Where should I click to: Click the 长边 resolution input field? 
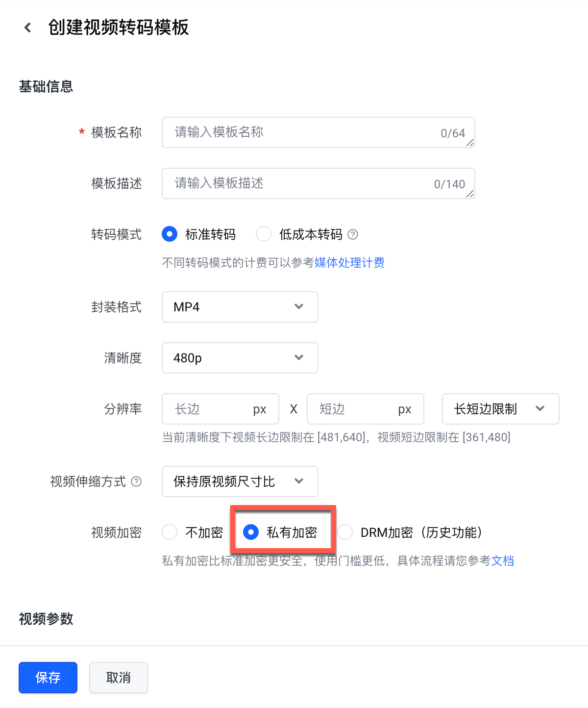point(220,409)
